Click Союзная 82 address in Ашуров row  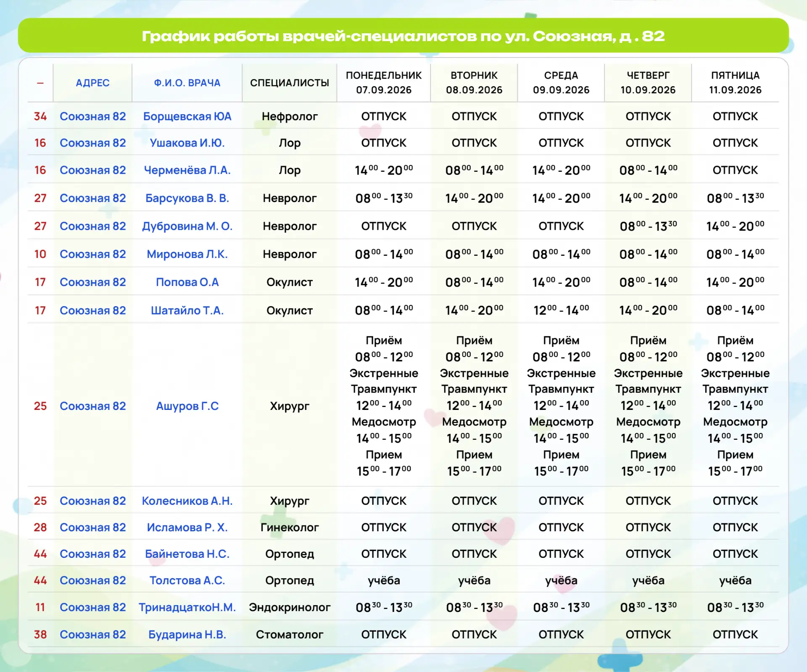[x=92, y=406]
